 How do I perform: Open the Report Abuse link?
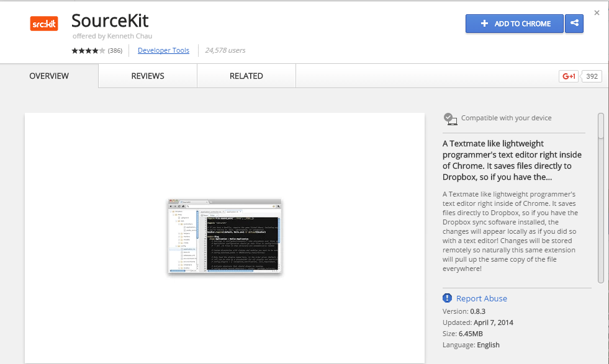482,298
